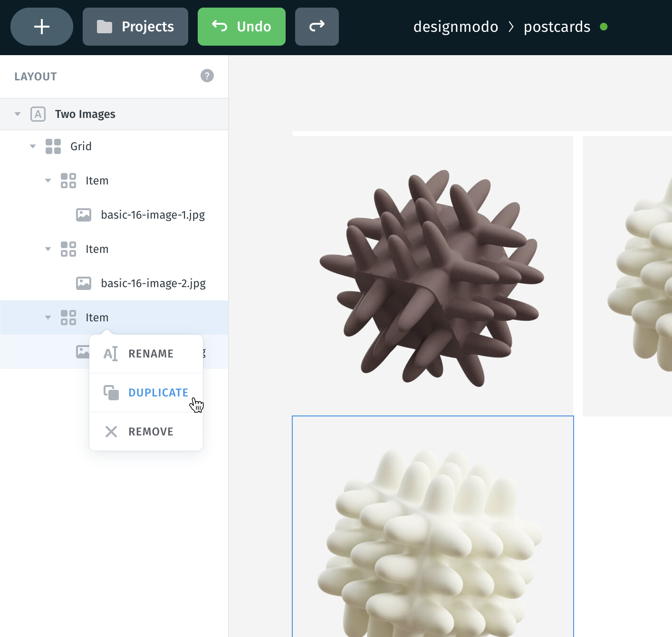
Task: Select the Two Images row label
Action: click(x=85, y=114)
